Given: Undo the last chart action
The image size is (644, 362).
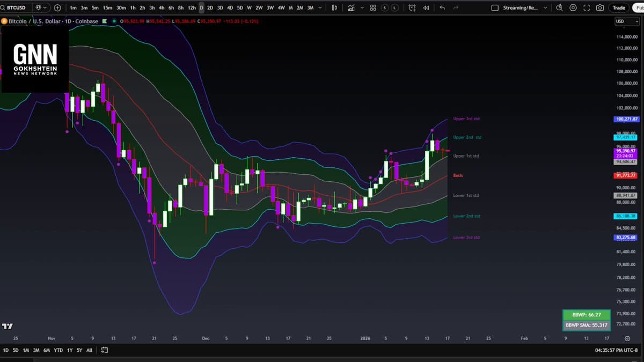Looking at the screenshot, I should tap(442, 8).
